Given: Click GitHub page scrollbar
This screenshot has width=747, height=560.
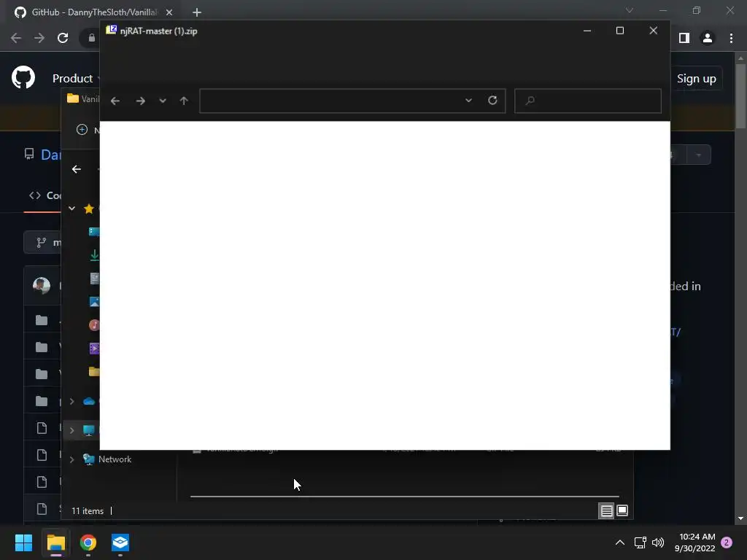Looking at the screenshot, I should pos(740,96).
